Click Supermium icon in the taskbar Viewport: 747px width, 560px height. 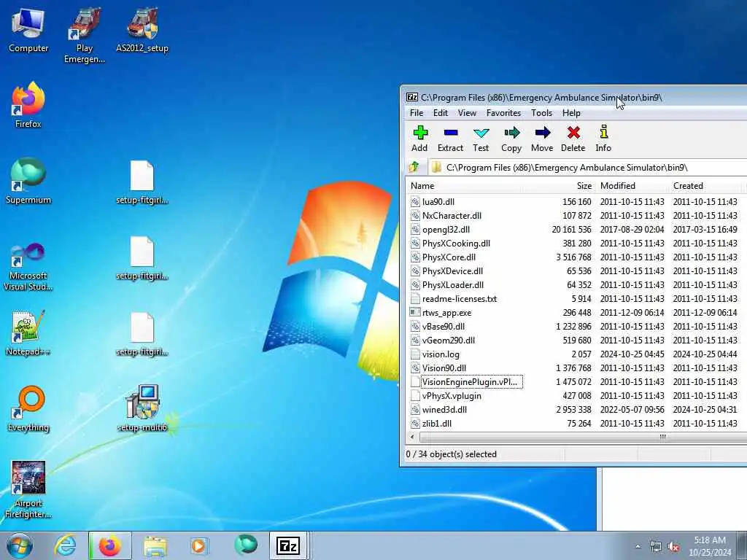tap(245, 545)
